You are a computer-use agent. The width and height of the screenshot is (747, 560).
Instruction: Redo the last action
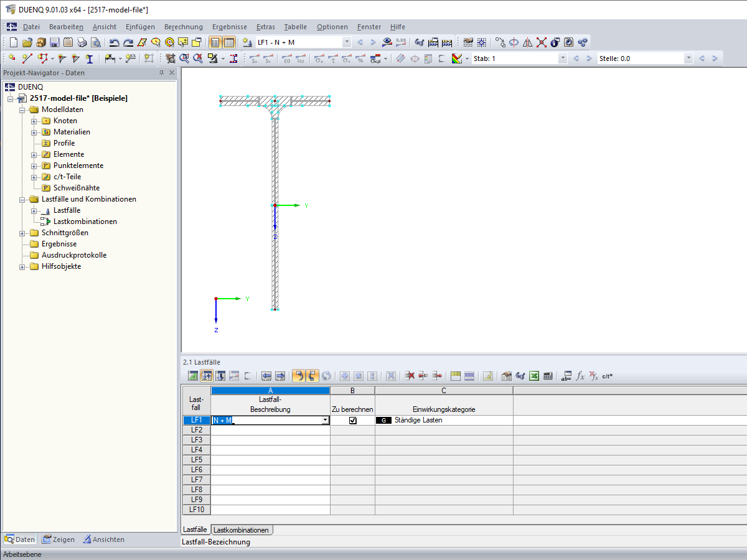point(128,42)
